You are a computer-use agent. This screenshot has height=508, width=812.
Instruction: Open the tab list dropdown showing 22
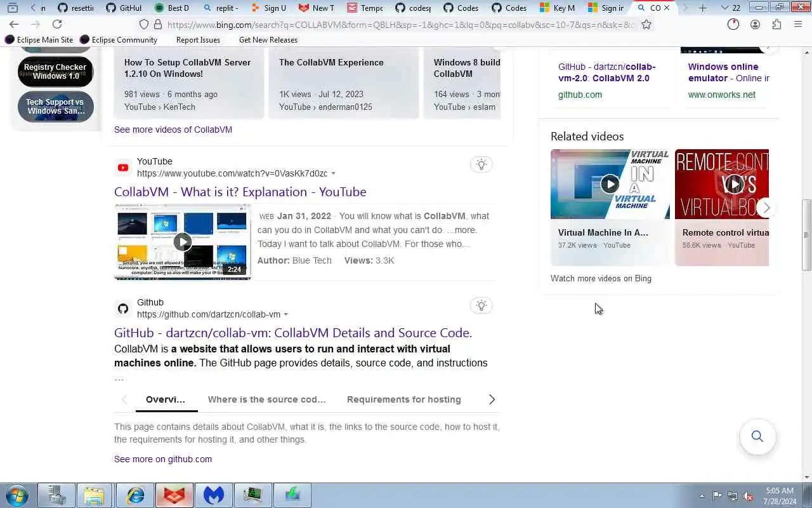click(x=731, y=8)
